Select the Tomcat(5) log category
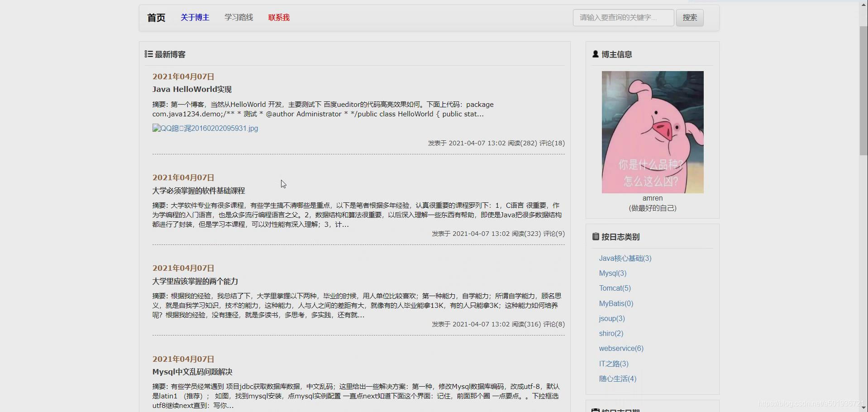Screen dimensions: 868x412 click(x=615, y=288)
